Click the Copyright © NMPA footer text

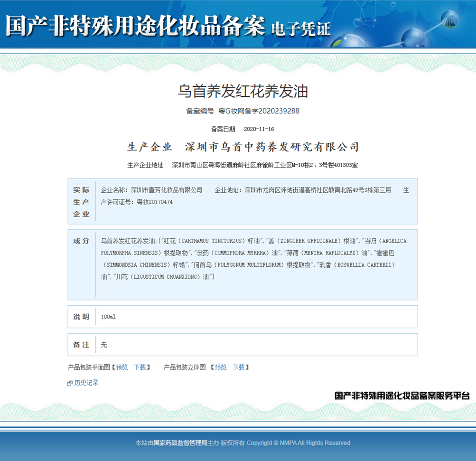click(299, 443)
